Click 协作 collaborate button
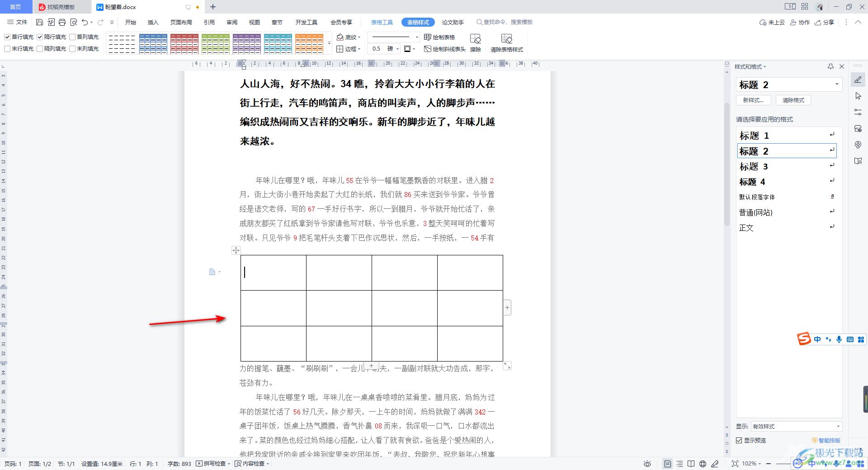 coord(800,22)
